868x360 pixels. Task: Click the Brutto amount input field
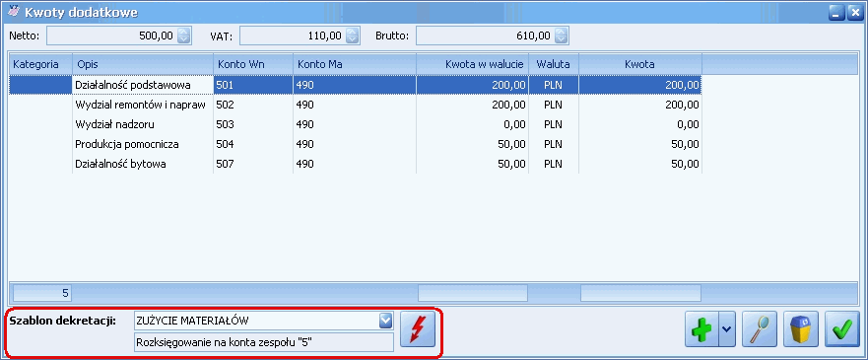click(485, 36)
